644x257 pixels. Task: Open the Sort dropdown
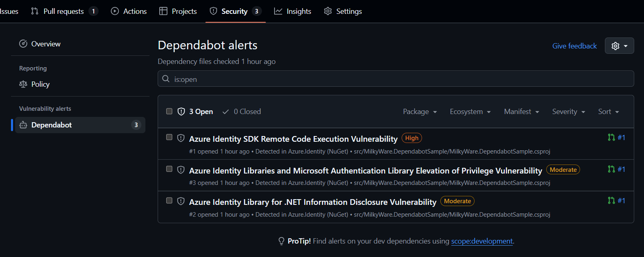pyautogui.click(x=609, y=112)
